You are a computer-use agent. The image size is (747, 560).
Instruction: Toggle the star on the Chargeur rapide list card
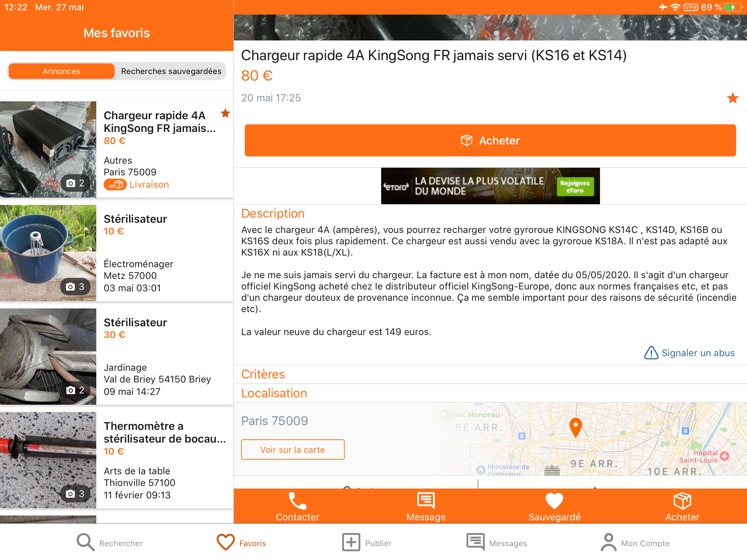click(225, 113)
